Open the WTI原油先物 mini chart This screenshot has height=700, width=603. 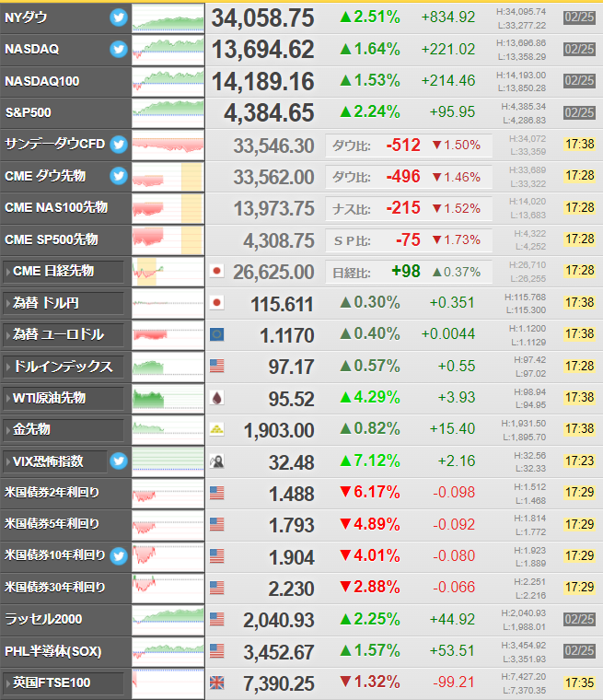(x=168, y=398)
